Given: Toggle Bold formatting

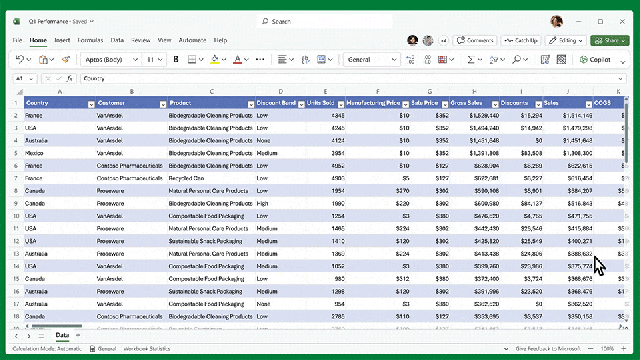Looking at the screenshot, I should coord(176,60).
